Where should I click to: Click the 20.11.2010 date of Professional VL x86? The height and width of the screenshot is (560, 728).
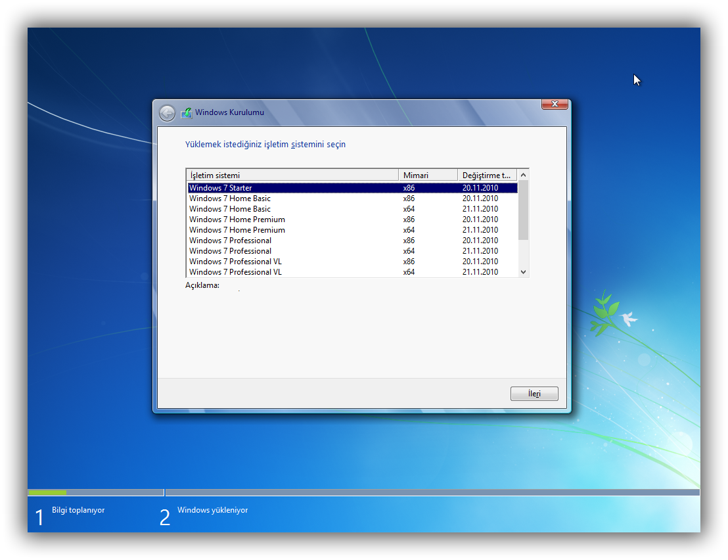[480, 262]
